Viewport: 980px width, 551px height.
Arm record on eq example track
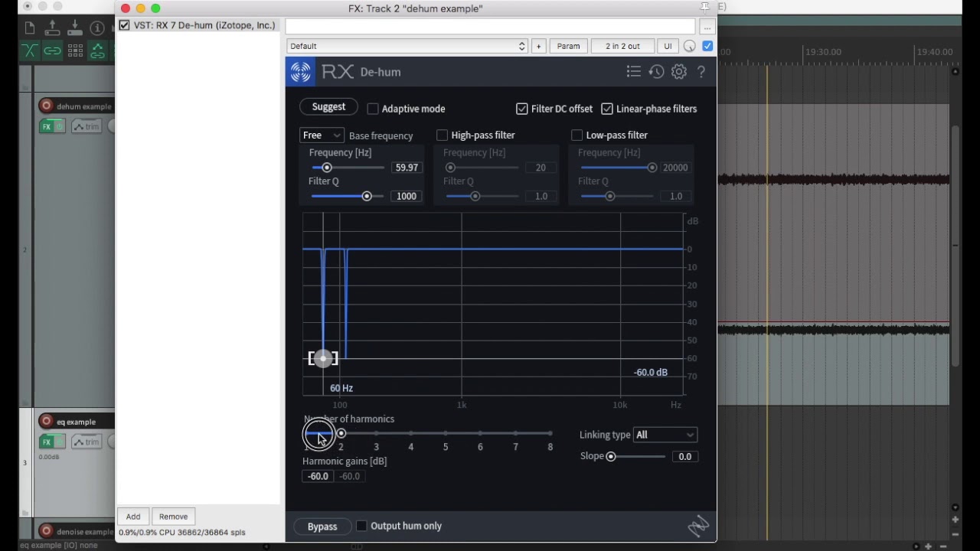point(47,422)
